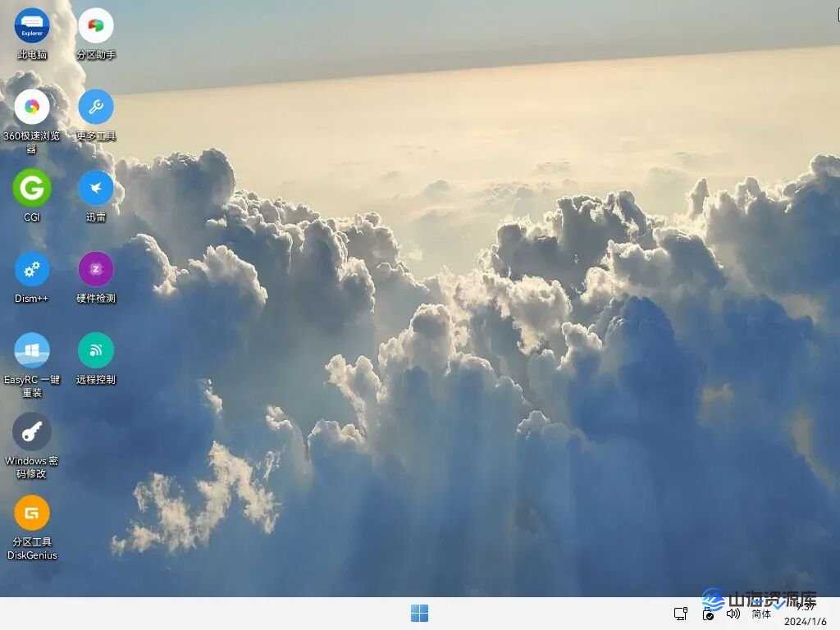Screen dimensions: 840x630
Task: Open the 更多工具 shortcut
Action: 95,107
